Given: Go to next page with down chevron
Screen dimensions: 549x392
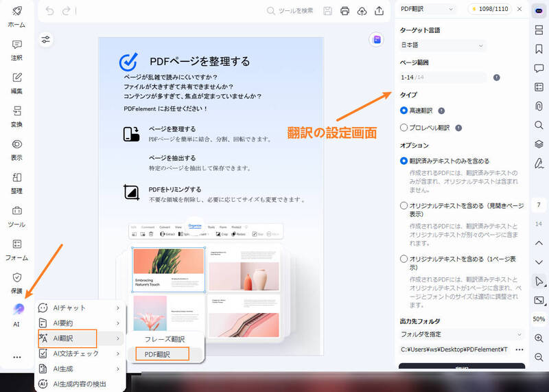Looking at the screenshot, I should click(539, 262).
